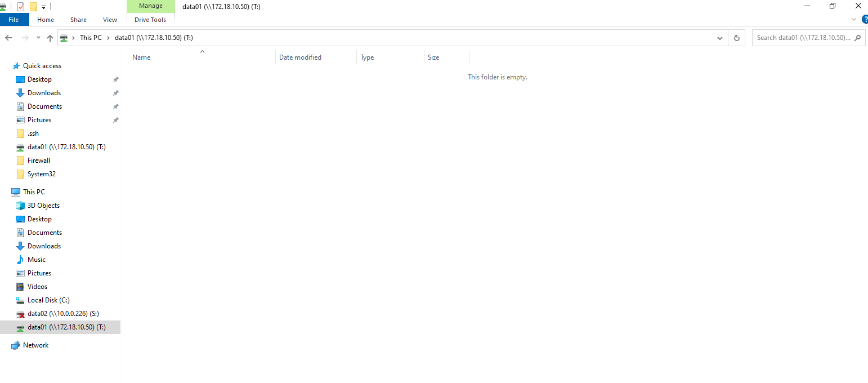Open the Help question mark icon

click(865, 19)
